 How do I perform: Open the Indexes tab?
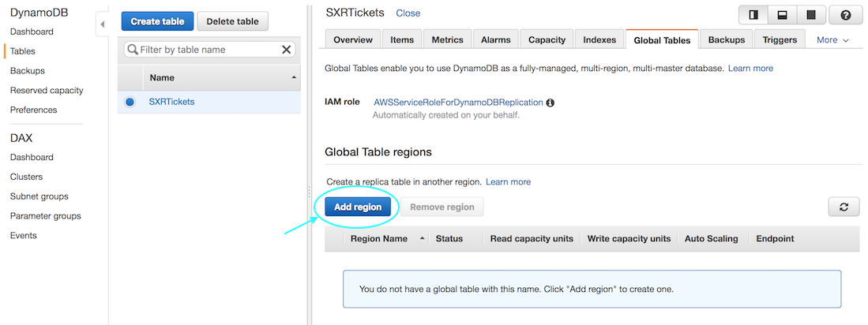tap(599, 39)
